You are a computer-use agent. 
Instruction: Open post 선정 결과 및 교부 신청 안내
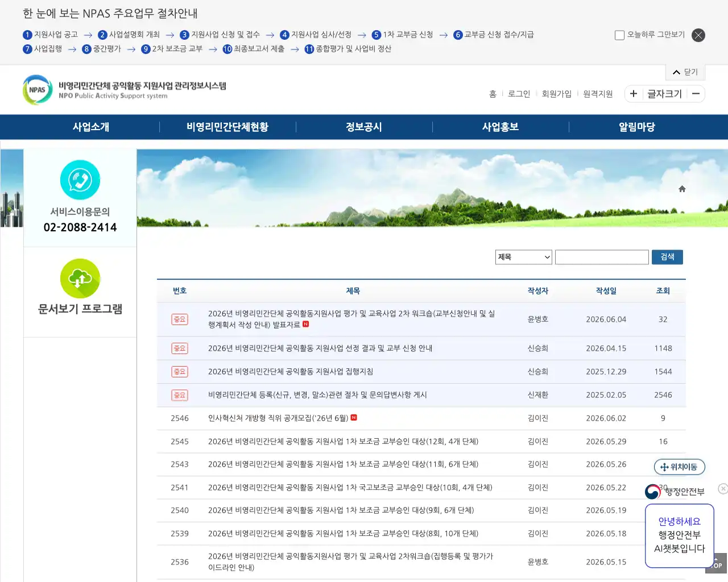point(320,348)
